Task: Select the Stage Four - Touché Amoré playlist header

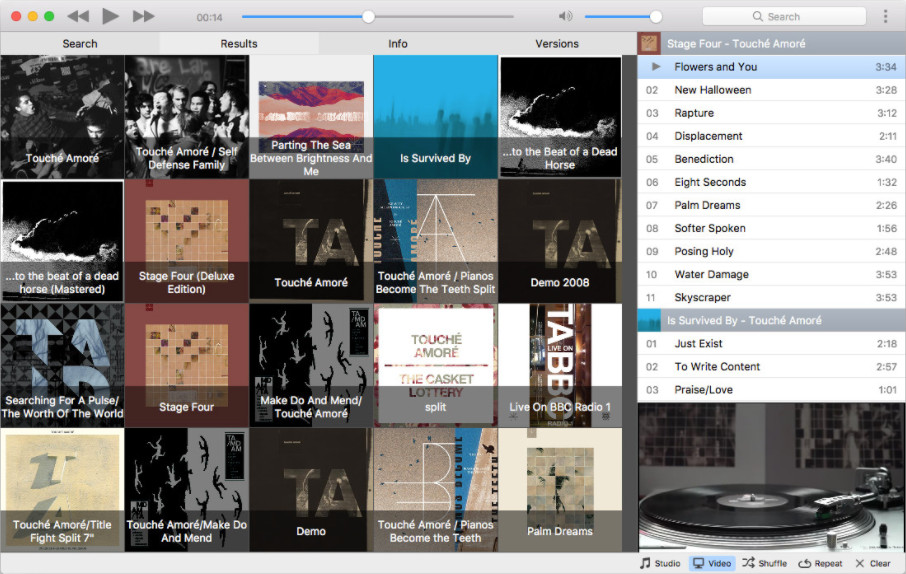Action: pos(771,43)
